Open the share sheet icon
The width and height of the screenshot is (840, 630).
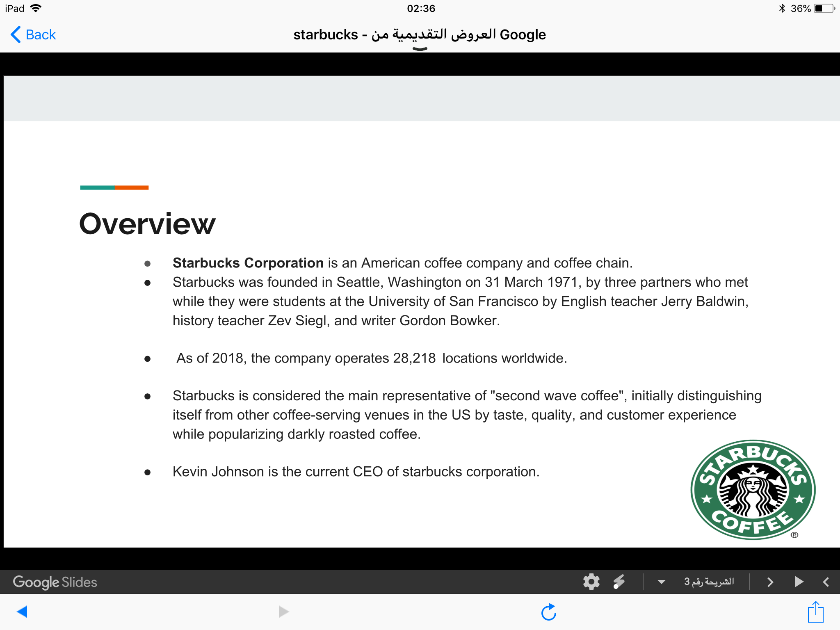point(816,612)
